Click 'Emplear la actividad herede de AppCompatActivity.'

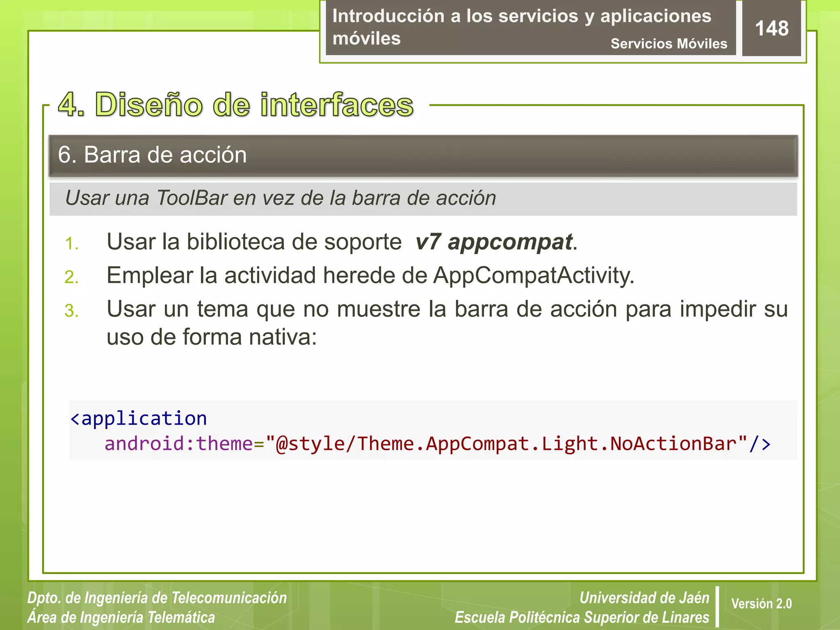pos(370,275)
